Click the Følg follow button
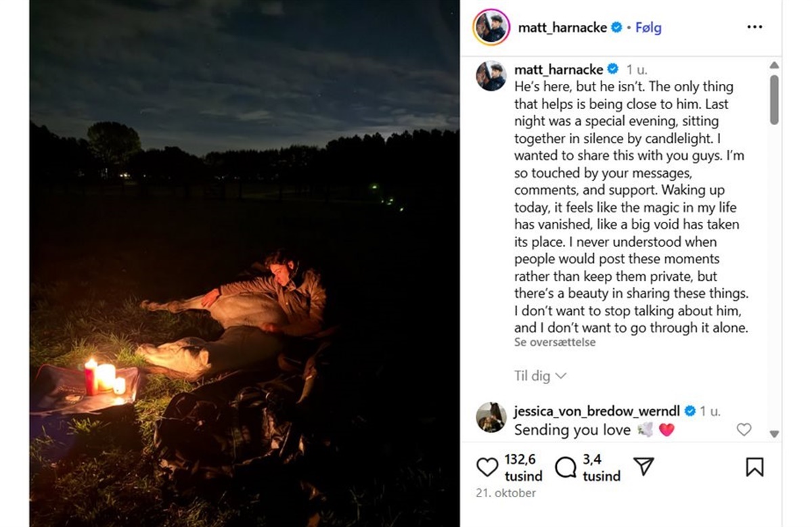The image size is (812, 527). click(648, 28)
